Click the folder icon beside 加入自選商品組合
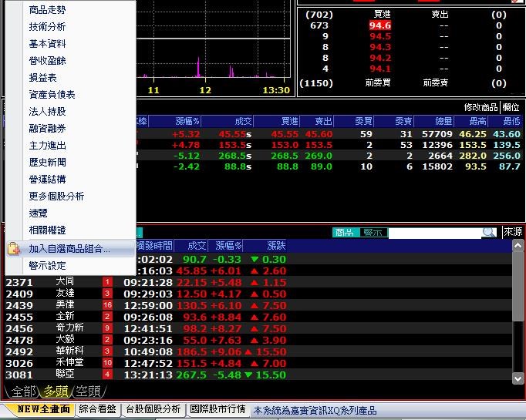 [14, 249]
